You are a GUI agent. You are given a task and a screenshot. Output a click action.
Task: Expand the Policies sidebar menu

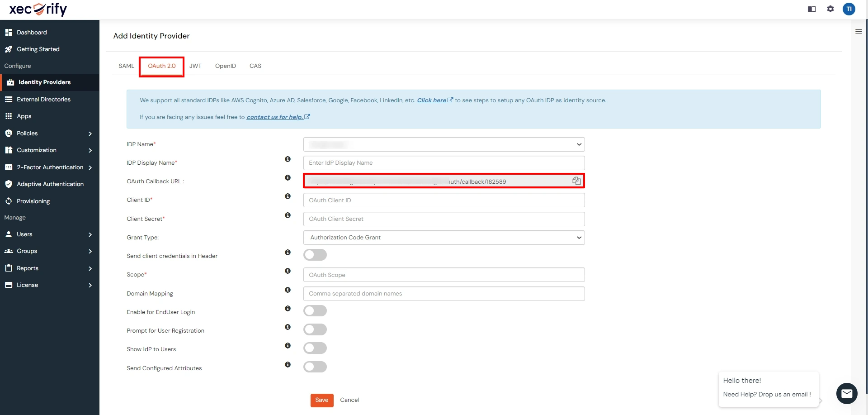[49, 134]
